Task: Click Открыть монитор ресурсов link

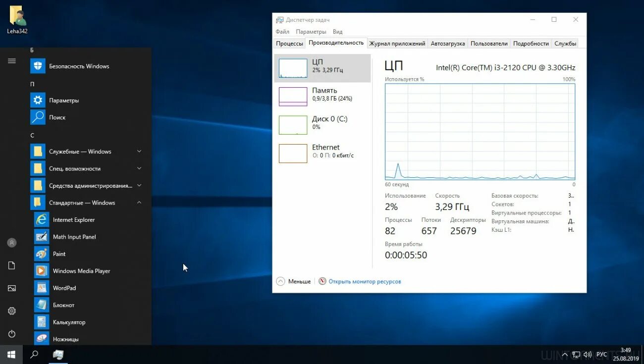Action: (x=365, y=281)
